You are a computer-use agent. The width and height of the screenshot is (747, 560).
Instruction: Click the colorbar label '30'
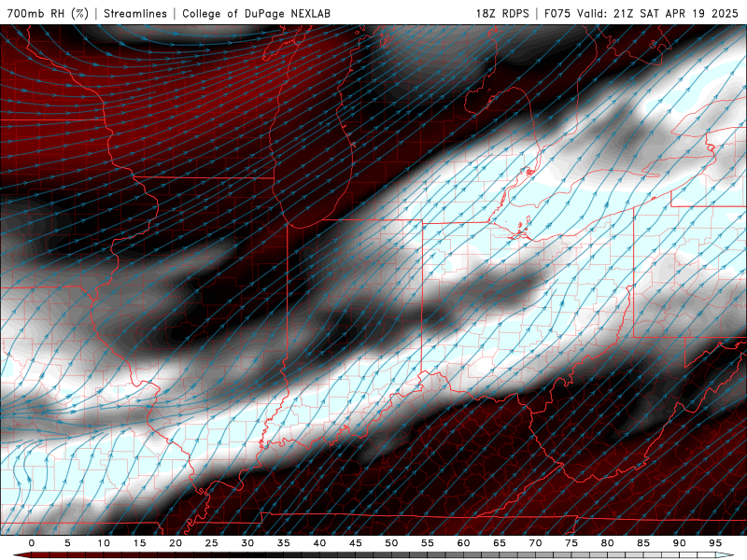(247, 543)
